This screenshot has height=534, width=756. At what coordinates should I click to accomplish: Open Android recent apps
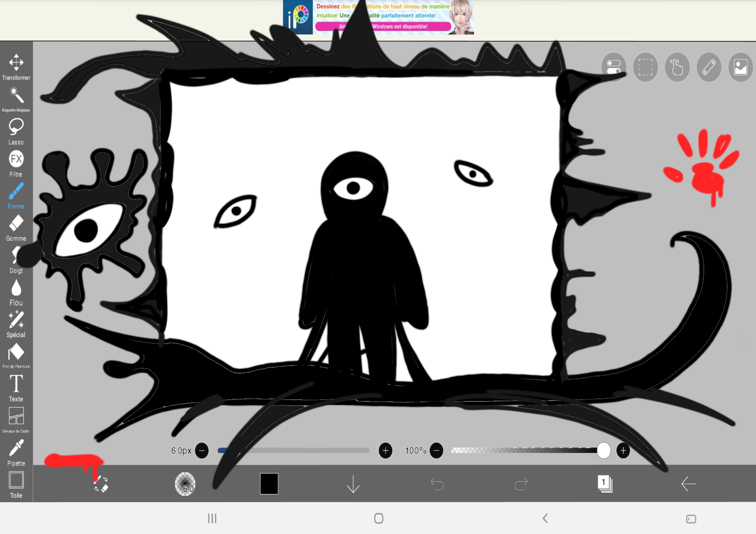tap(212, 519)
